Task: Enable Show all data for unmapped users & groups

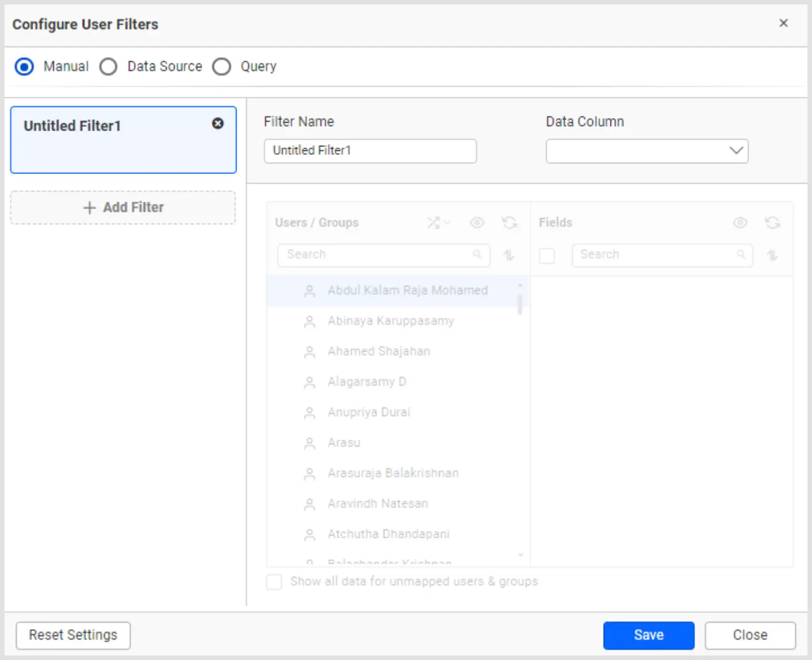Action: [x=274, y=582]
